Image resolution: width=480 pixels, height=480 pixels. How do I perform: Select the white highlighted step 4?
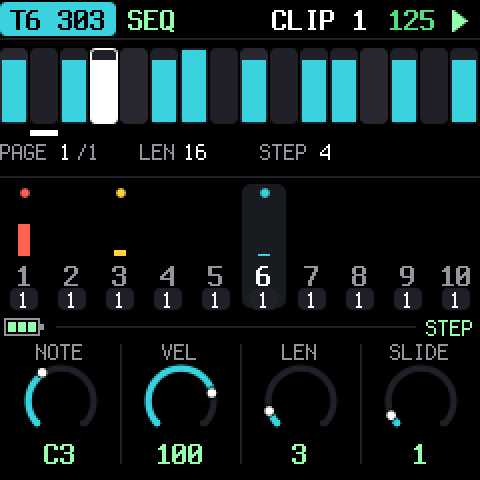coord(104,86)
